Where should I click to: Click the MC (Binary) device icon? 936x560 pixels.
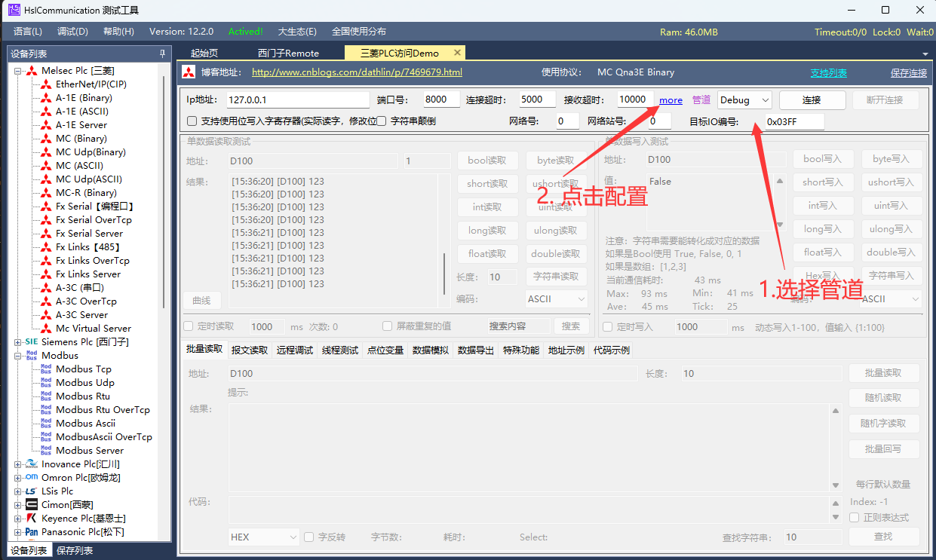click(x=46, y=139)
